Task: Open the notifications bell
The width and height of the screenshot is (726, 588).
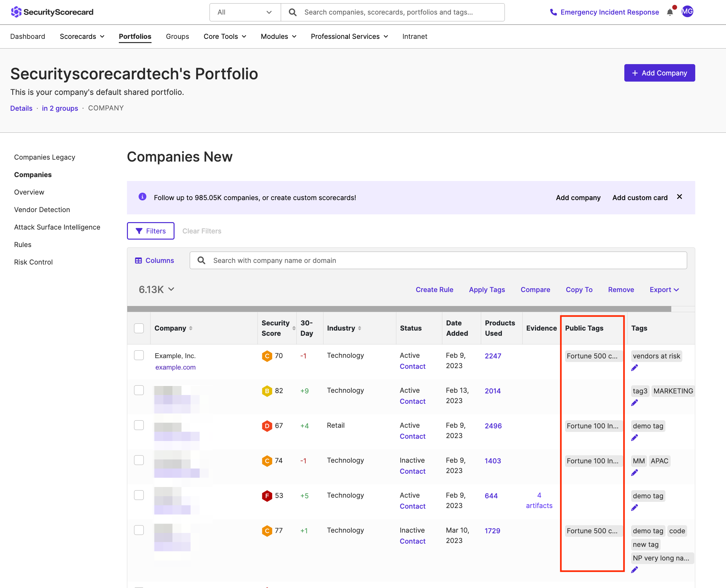Action: pyautogui.click(x=670, y=12)
